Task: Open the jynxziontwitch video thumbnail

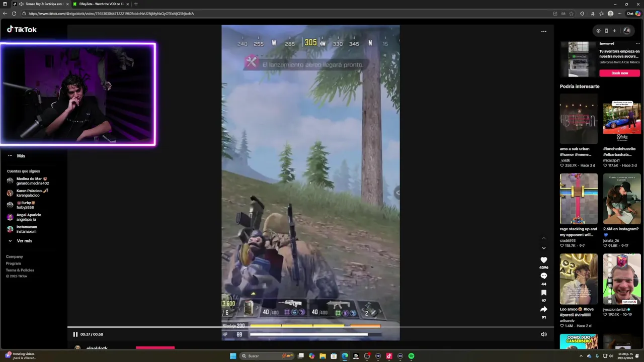Action: click(622, 279)
